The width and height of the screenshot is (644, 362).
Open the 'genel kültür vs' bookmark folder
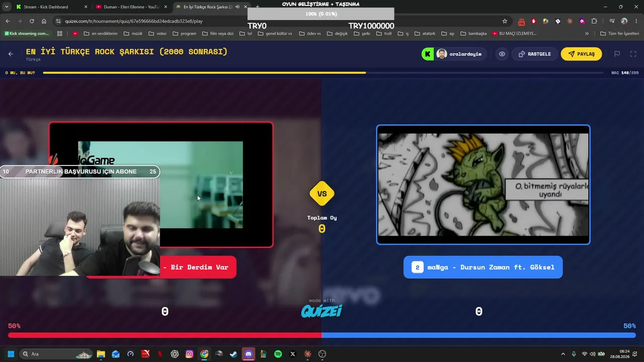(275, 34)
